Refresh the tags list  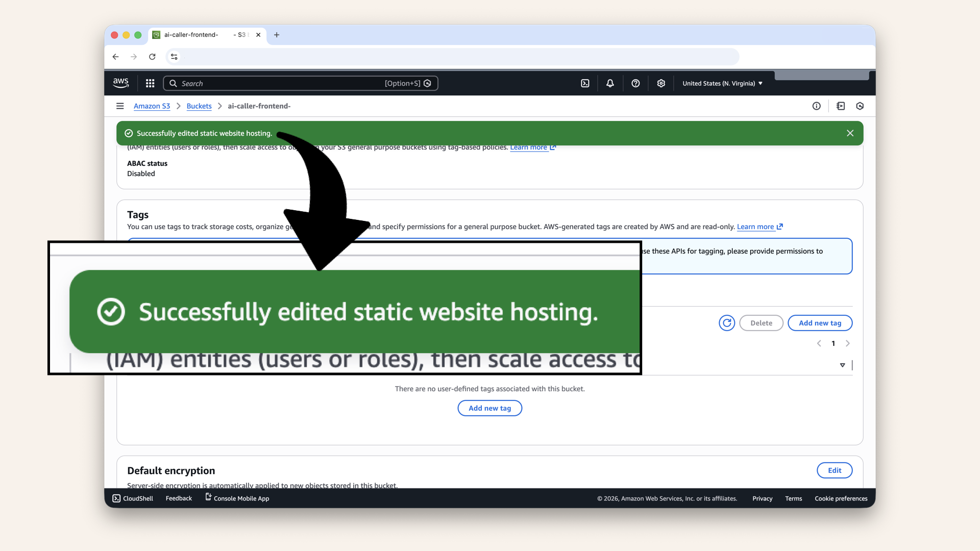click(x=726, y=323)
